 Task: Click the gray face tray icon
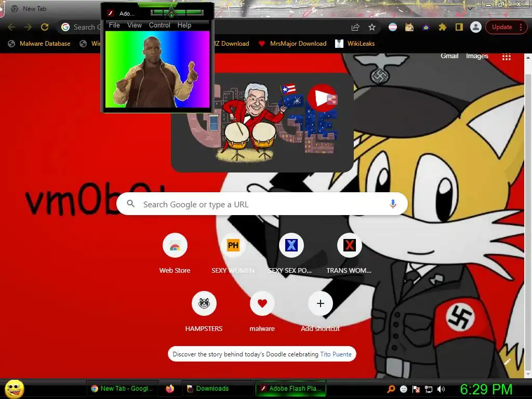coord(403,389)
